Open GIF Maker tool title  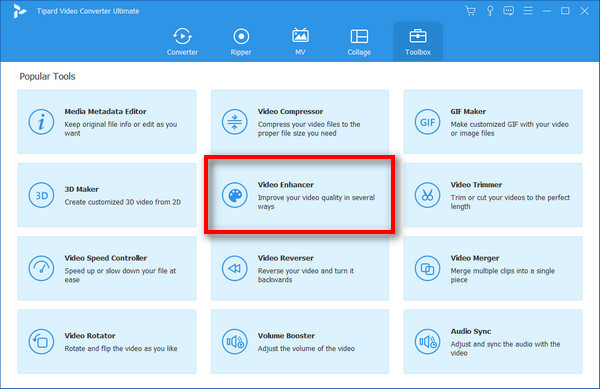(x=468, y=111)
